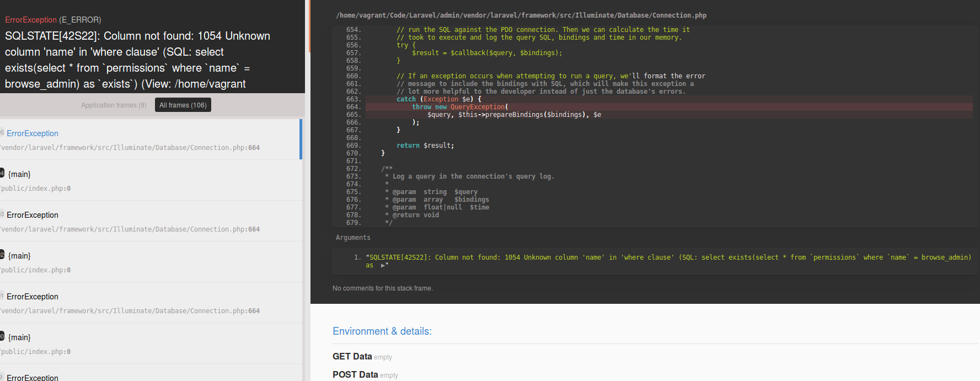Select the blue highlighted ErrorException frame
This screenshot has height=381, width=980.
click(150, 139)
